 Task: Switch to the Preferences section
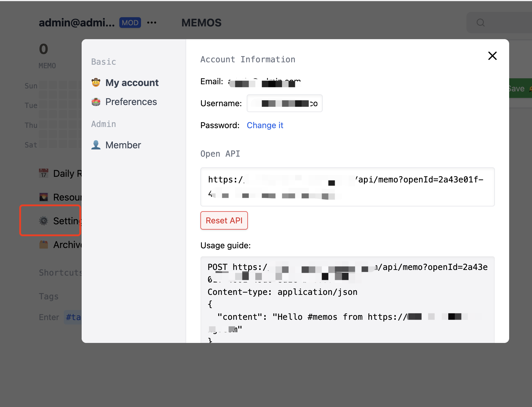pyautogui.click(x=124, y=102)
